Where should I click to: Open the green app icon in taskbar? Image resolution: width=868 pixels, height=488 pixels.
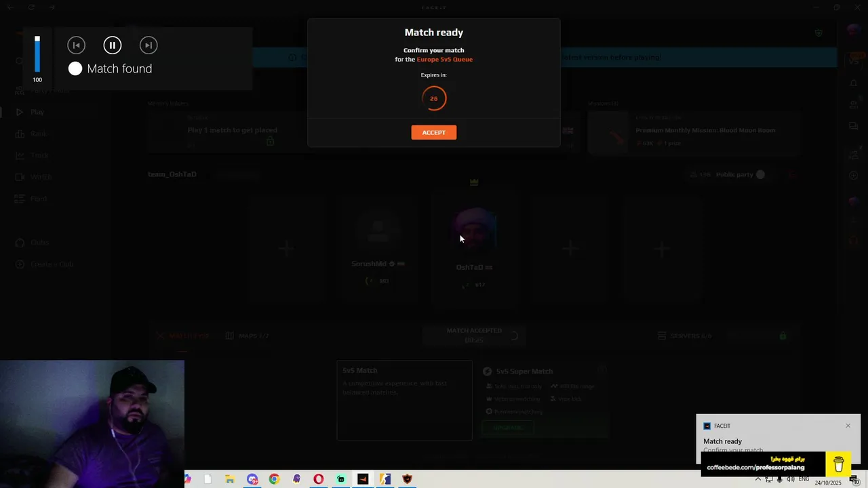click(x=340, y=479)
